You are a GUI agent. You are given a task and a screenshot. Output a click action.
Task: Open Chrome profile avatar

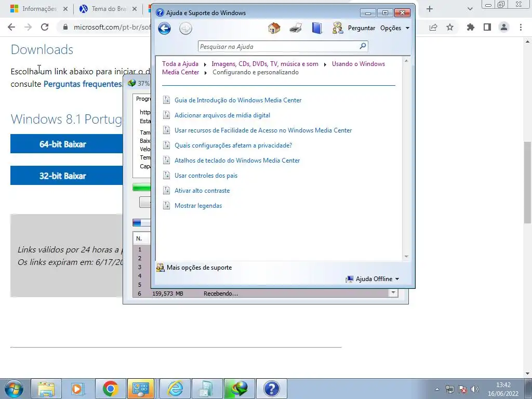point(504,27)
